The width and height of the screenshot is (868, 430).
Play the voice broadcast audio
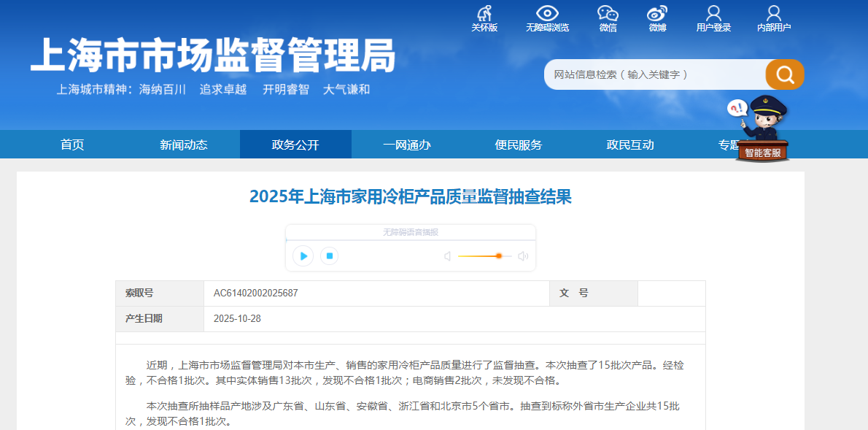point(303,256)
